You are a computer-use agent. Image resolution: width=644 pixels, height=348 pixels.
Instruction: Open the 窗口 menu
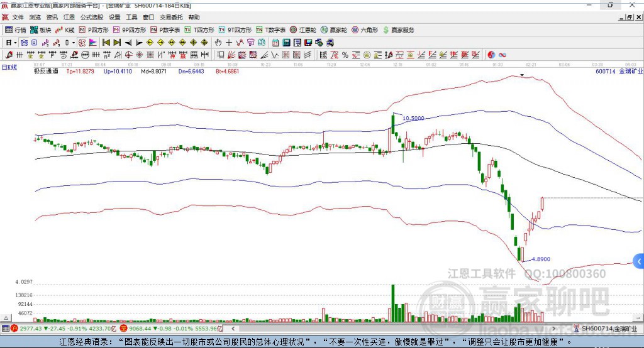point(148,17)
